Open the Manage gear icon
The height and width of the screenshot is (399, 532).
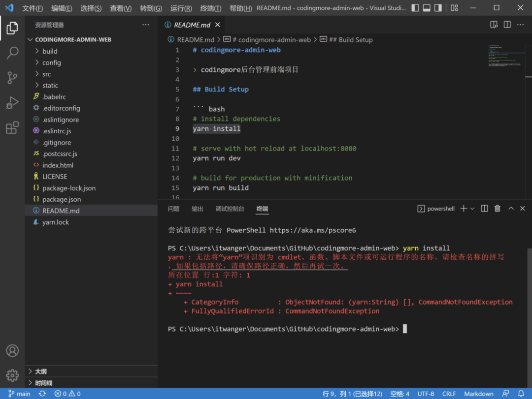tap(12, 375)
